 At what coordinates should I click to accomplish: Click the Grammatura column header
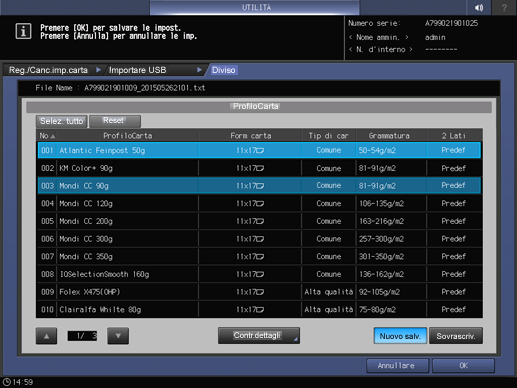click(389, 136)
